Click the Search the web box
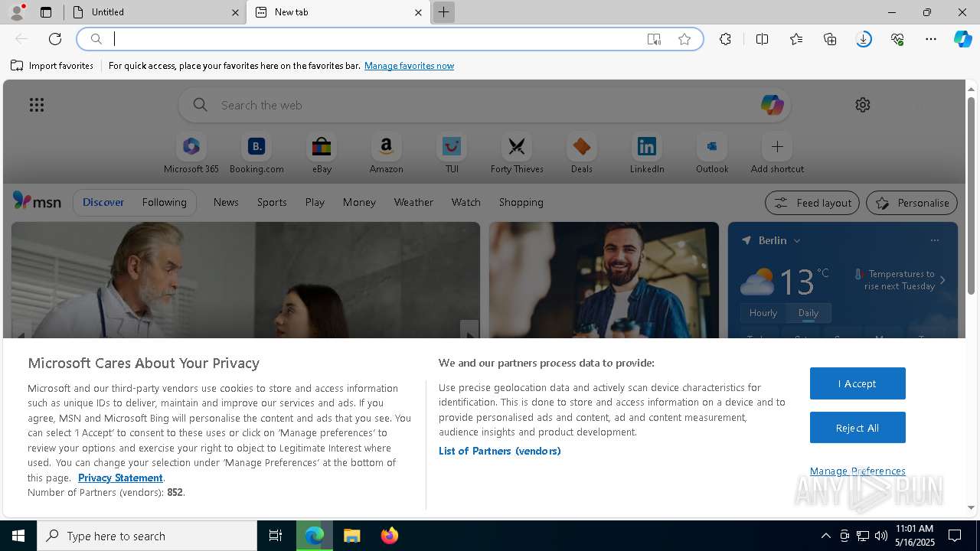980x551 pixels. tap(484, 105)
